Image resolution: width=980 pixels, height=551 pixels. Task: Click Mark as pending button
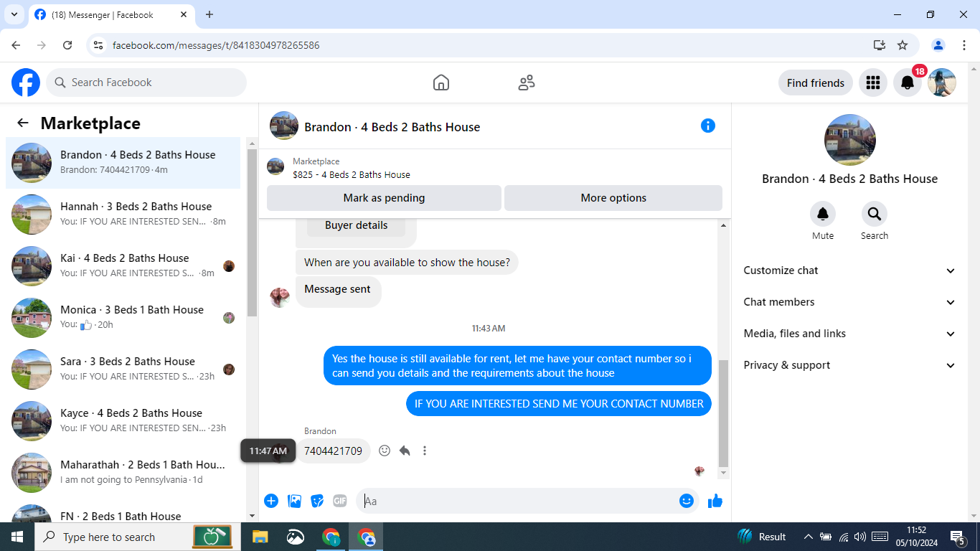384,198
